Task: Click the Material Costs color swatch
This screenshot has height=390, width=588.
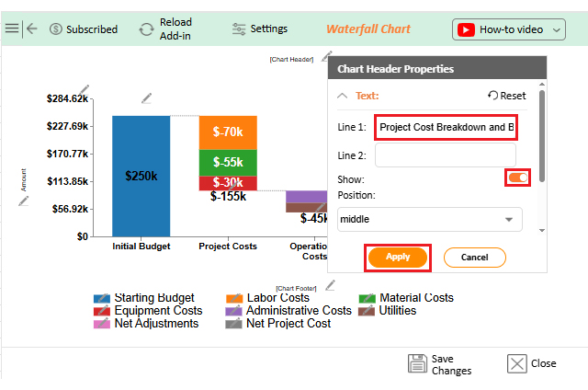Action: pos(367,298)
